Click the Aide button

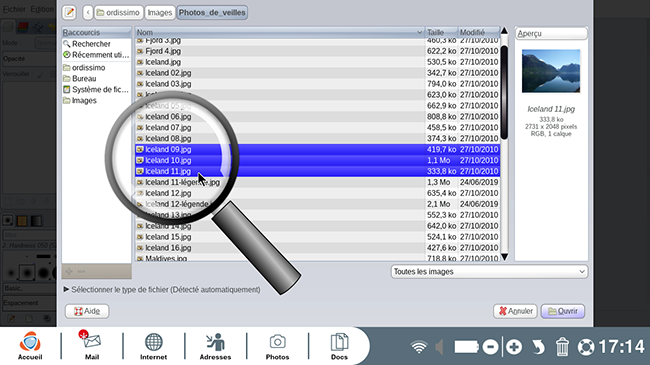pyautogui.click(x=87, y=311)
